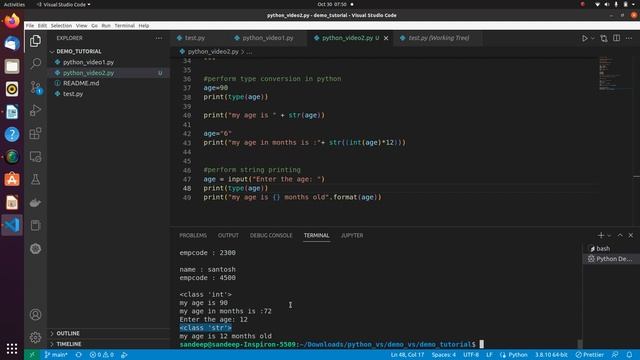Go to line via Ln 48, Col 17

click(x=407, y=355)
